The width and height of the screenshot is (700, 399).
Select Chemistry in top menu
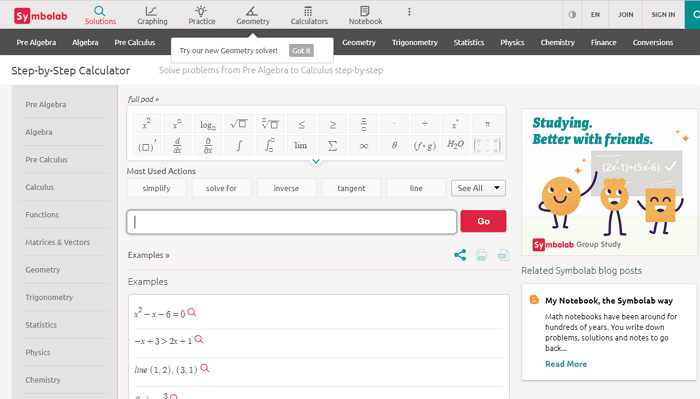coord(557,42)
